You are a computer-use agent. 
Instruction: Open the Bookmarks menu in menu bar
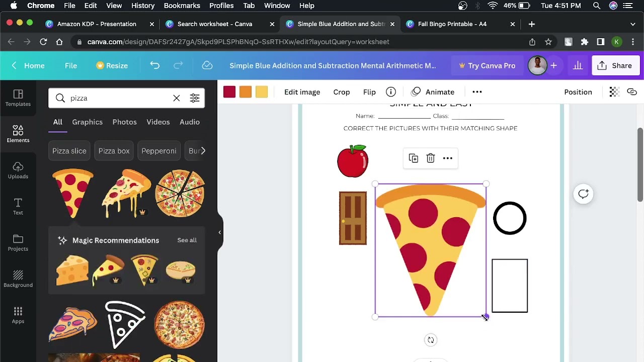182,6
